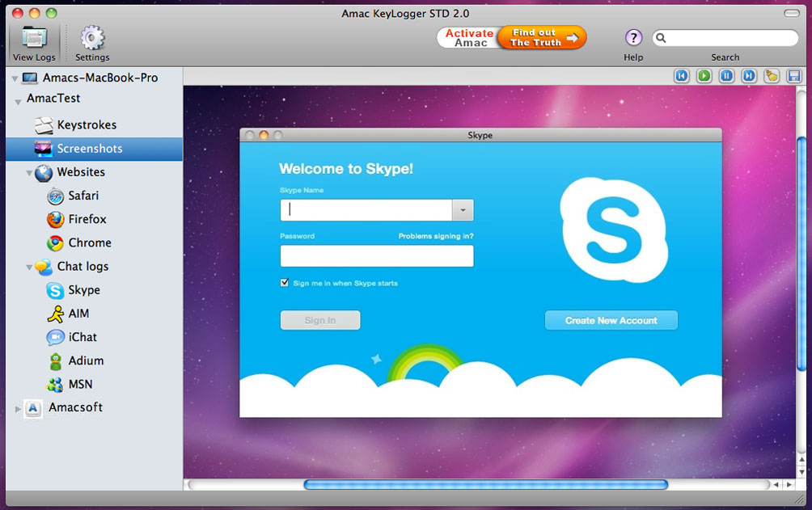Open Chrome browser logs icon
Image resolution: width=812 pixels, height=510 pixels.
[x=56, y=243]
